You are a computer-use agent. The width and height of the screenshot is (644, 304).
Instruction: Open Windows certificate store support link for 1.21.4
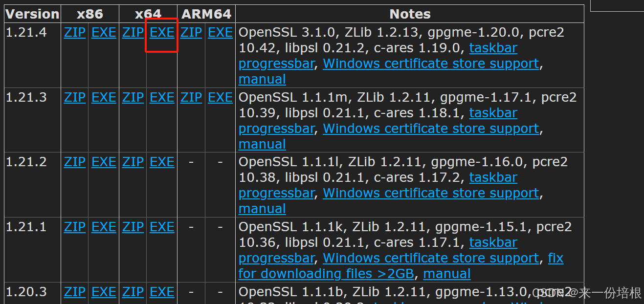coord(431,64)
